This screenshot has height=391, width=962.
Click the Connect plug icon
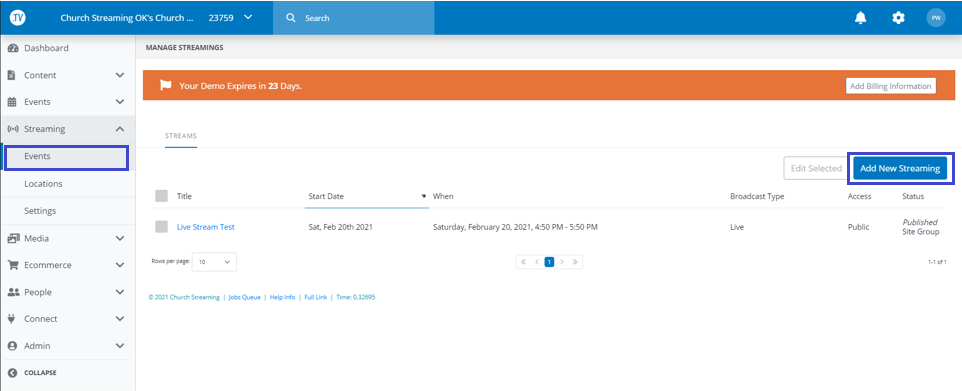click(x=12, y=319)
